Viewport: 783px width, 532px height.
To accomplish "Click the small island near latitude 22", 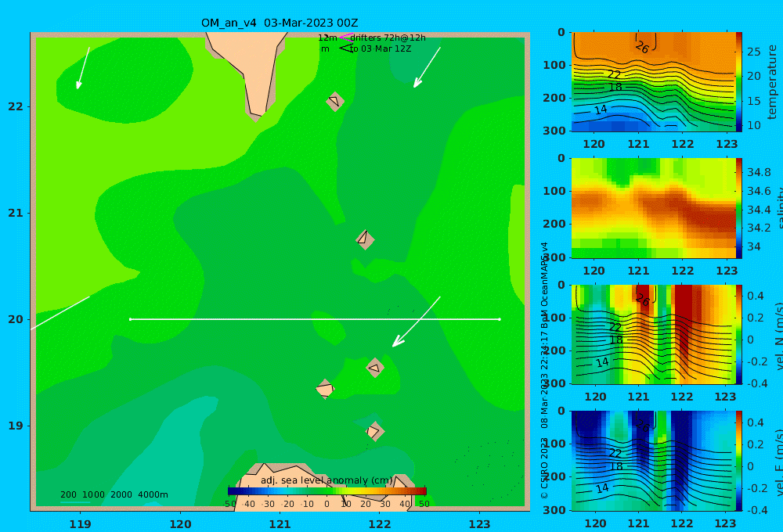I will pos(335,101).
